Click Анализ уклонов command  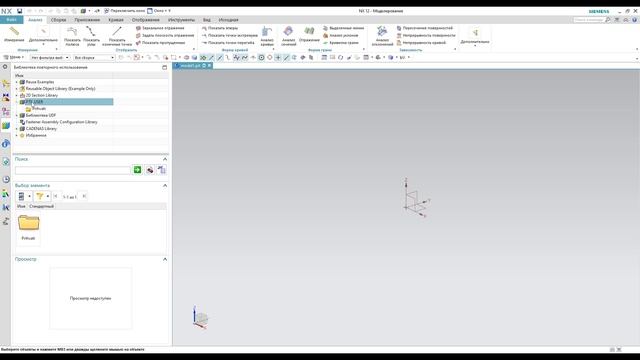(341, 36)
